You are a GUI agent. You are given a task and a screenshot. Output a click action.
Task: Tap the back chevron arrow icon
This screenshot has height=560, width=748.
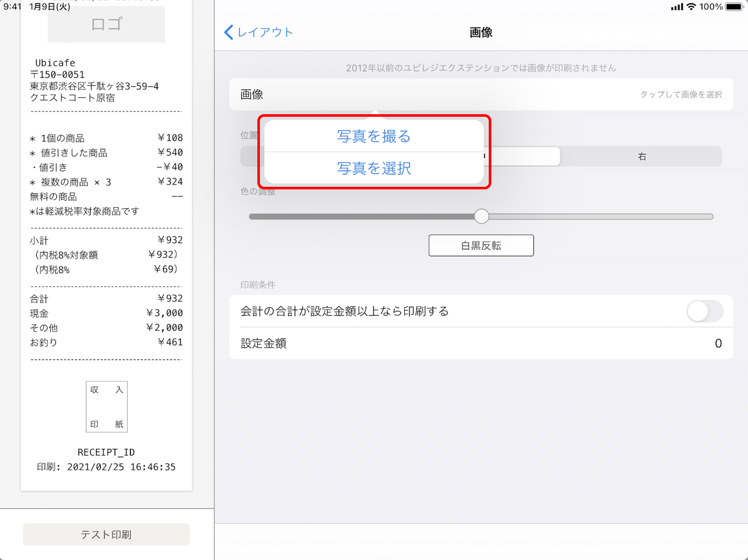pos(229,32)
